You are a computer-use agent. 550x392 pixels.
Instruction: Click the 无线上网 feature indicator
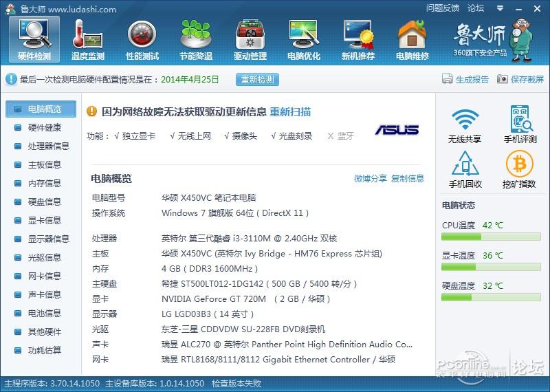[x=190, y=135]
